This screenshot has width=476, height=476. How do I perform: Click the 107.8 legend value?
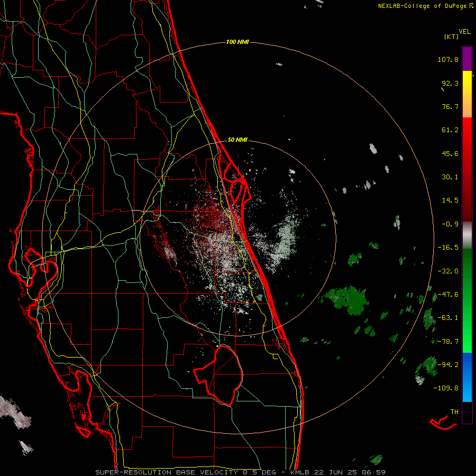coord(448,59)
